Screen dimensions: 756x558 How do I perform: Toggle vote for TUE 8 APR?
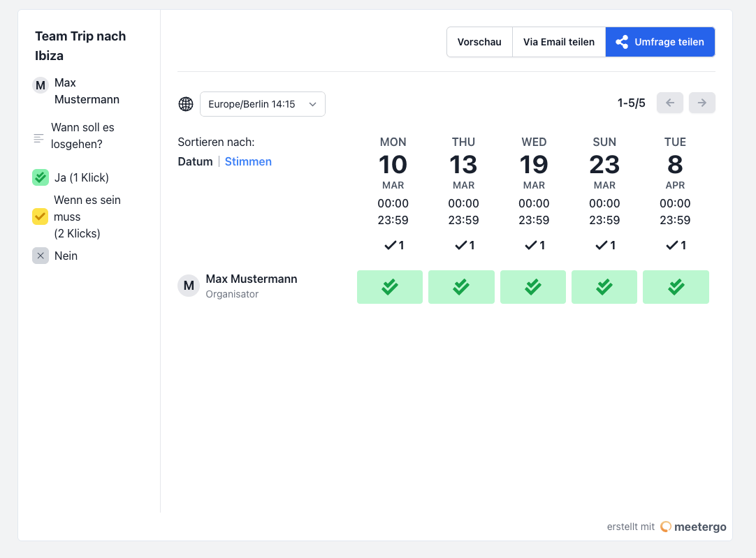coord(676,287)
